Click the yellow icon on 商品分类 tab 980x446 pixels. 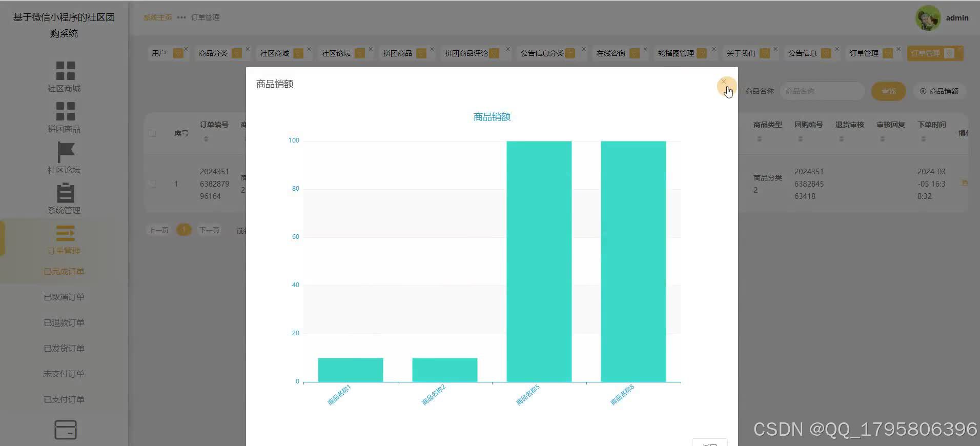click(237, 53)
